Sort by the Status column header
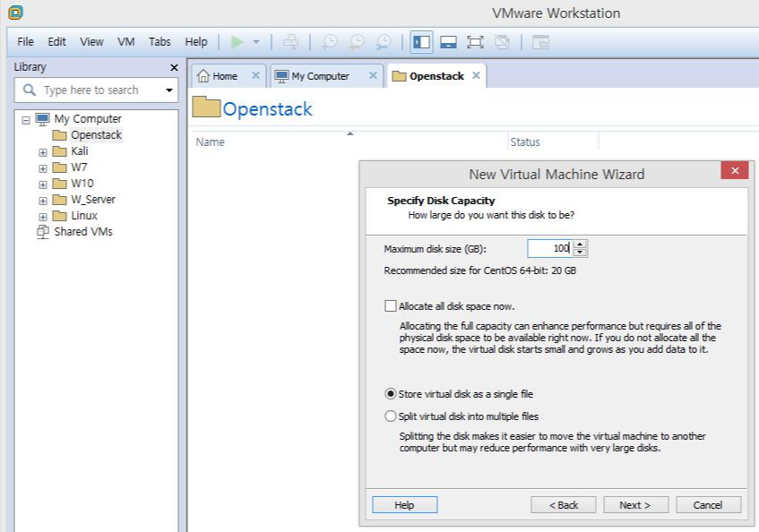The image size is (759, 532). coord(553,142)
